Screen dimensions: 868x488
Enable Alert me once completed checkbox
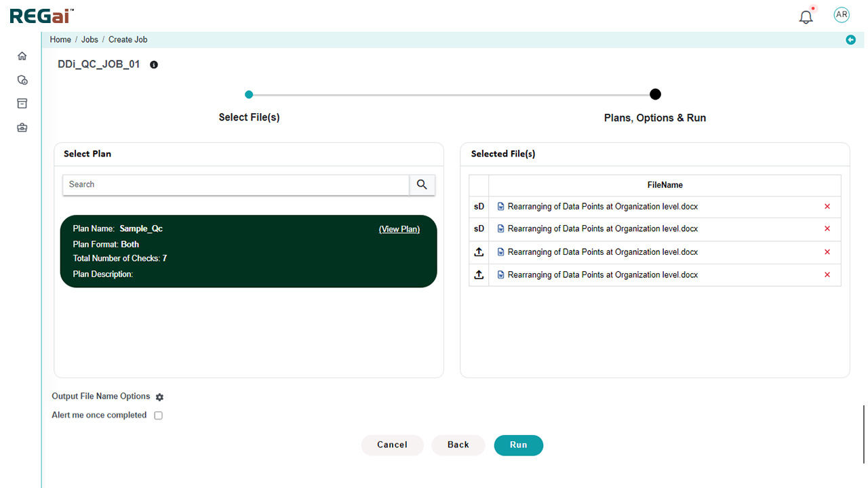point(158,415)
